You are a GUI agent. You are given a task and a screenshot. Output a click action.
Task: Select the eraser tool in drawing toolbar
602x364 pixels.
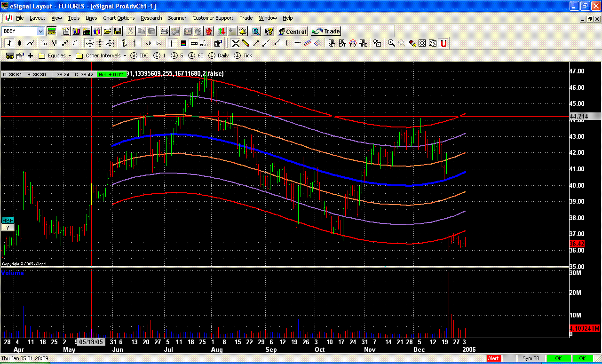(412, 43)
